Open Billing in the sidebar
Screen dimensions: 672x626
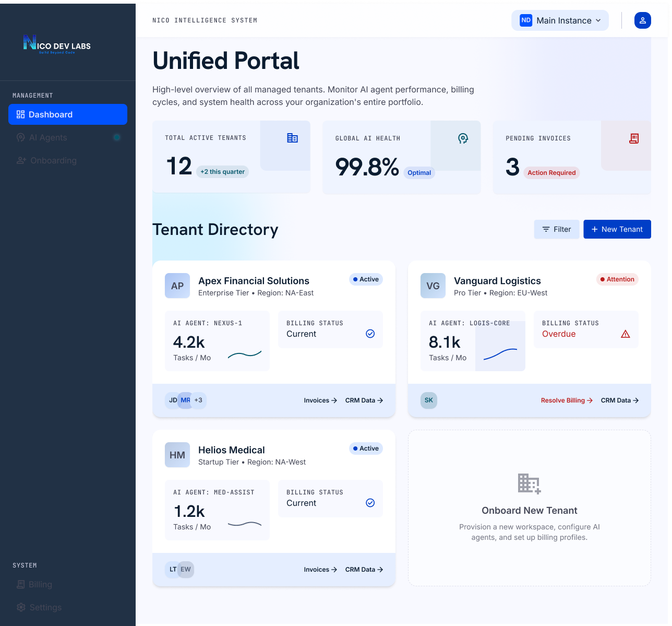[68, 584]
